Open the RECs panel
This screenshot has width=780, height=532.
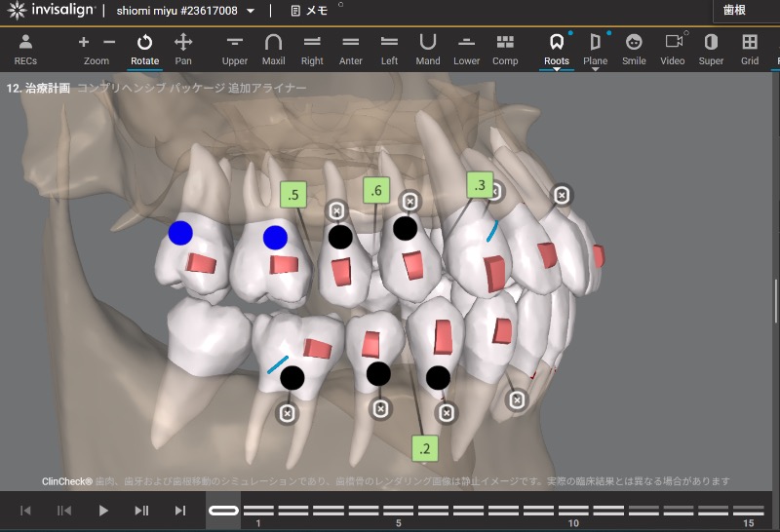(25, 49)
